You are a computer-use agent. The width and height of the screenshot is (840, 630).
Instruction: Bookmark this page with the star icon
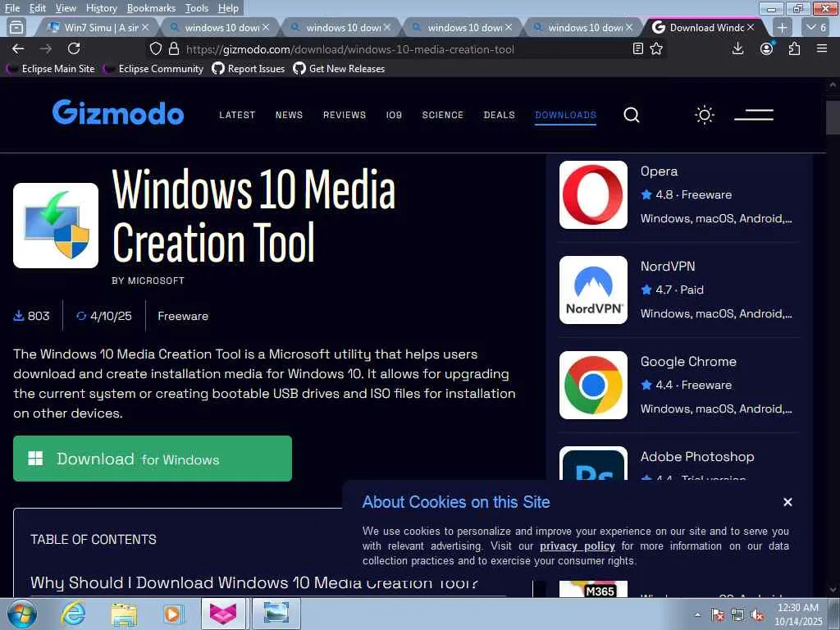click(656, 48)
